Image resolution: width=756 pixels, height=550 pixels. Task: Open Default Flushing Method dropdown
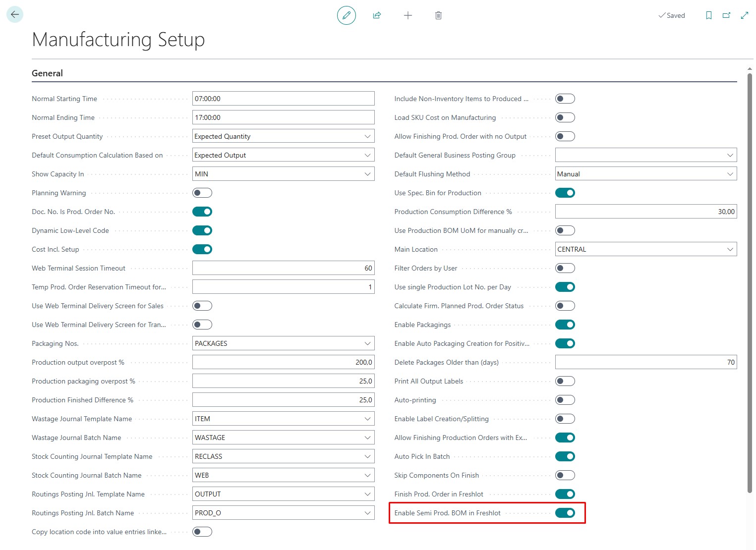point(646,174)
